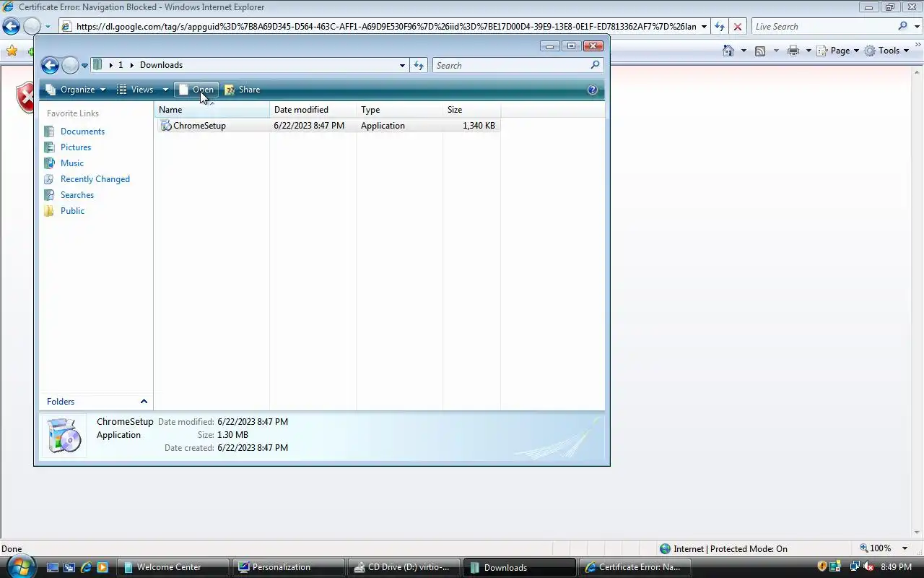This screenshot has height=578, width=924.
Task: Click the Internet Explorer address bar URL
Action: (386, 27)
